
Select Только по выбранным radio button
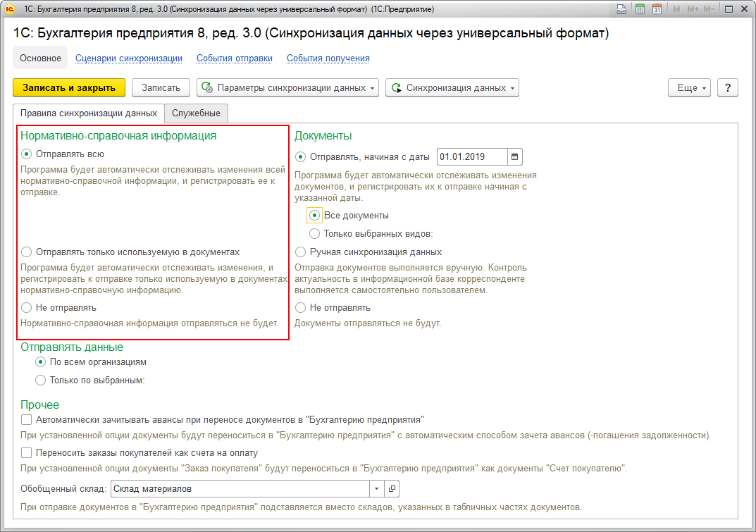pyautogui.click(x=40, y=380)
